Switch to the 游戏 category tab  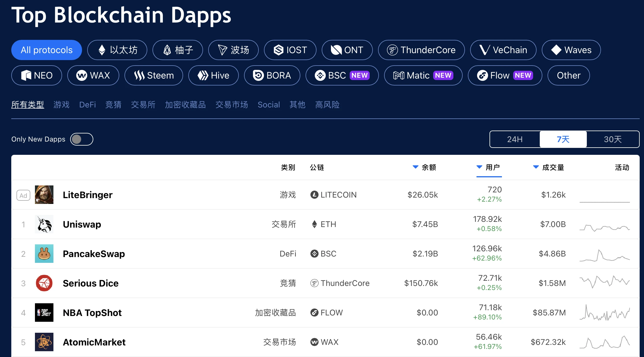(62, 105)
